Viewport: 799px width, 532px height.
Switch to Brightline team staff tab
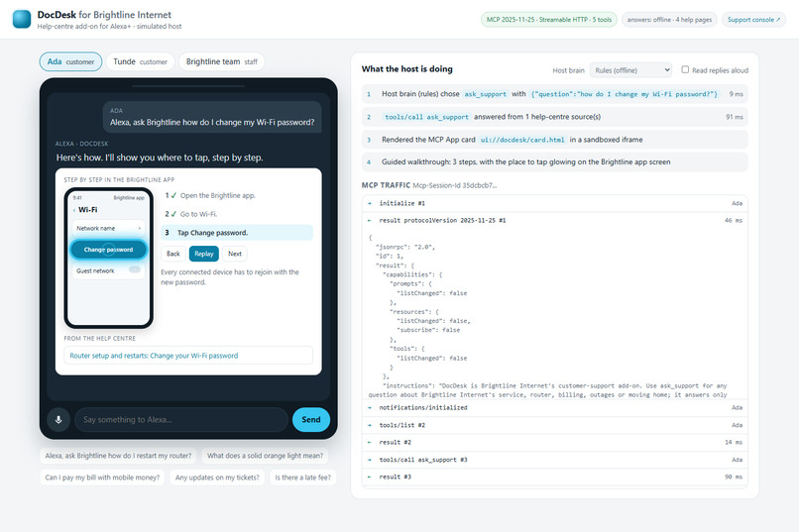tap(222, 61)
